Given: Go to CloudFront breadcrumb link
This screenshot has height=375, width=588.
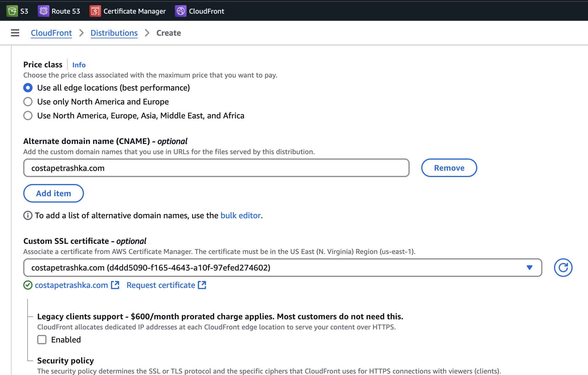Looking at the screenshot, I should coord(51,33).
